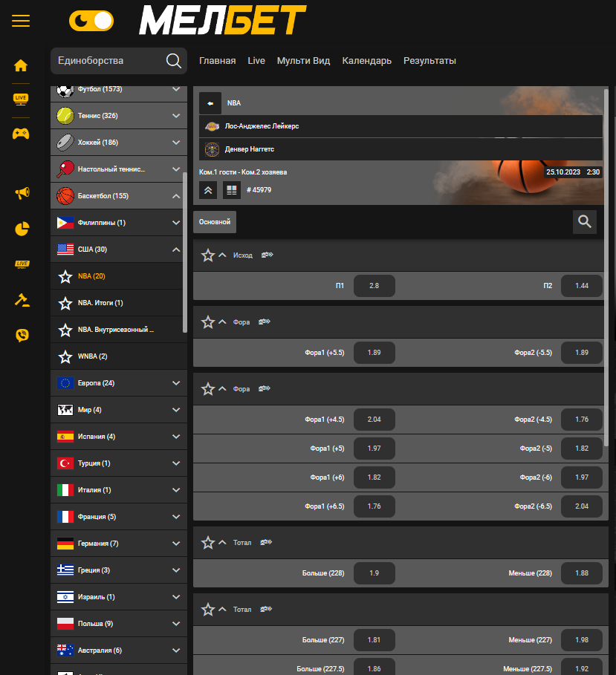
Task: Bet П1 at odds 2.8
Action: coord(375,286)
